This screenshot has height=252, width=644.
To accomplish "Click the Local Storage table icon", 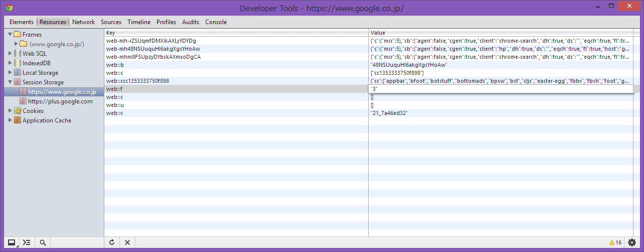I will (18, 73).
